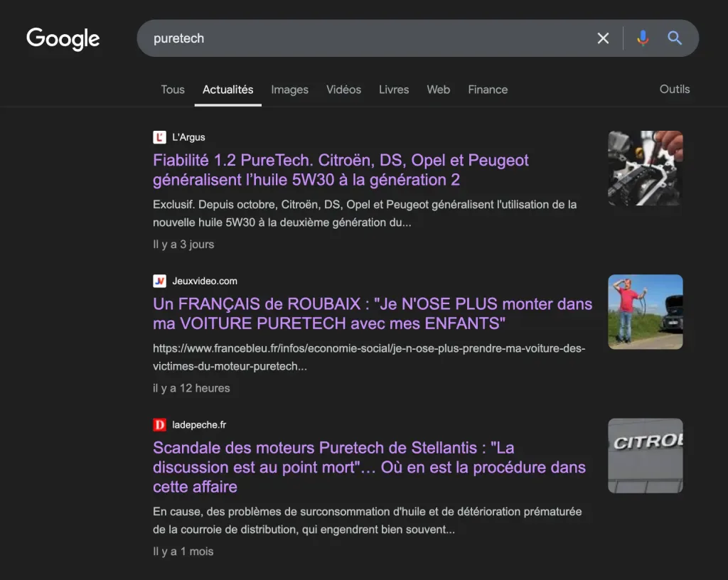Image resolution: width=728 pixels, height=580 pixels.
Task: Click the snippet starting 'Exclusif. Depuis octobre'
Action: (x=365, y=213)
